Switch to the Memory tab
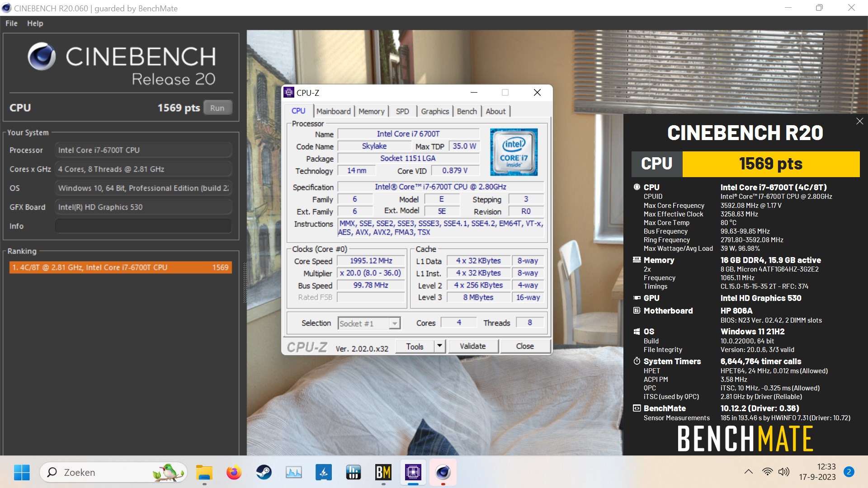 pos(371,111)
